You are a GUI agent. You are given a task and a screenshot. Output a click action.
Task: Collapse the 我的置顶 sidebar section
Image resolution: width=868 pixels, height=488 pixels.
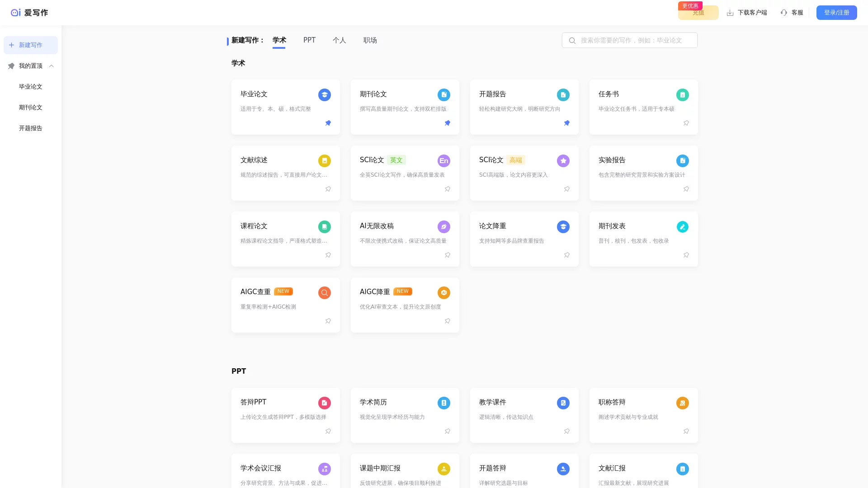coord(52,66)
